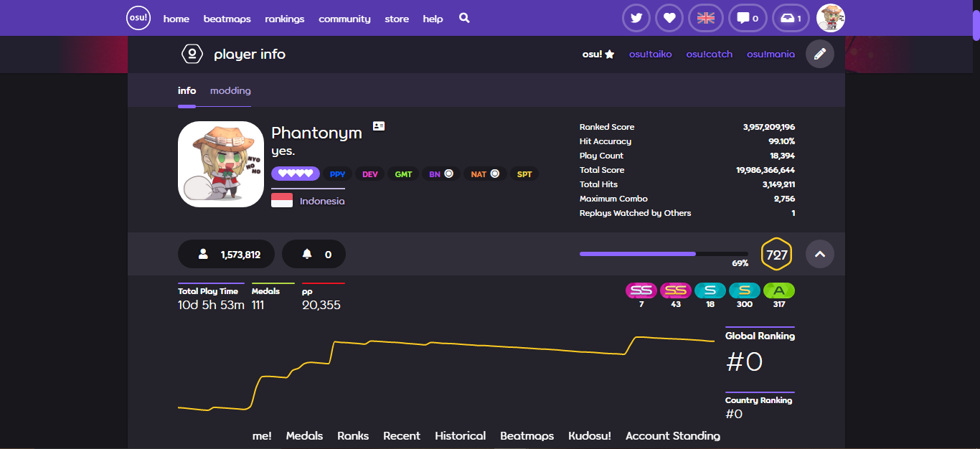Select the info tab
The image size is (980, 449).
[187, 90]
